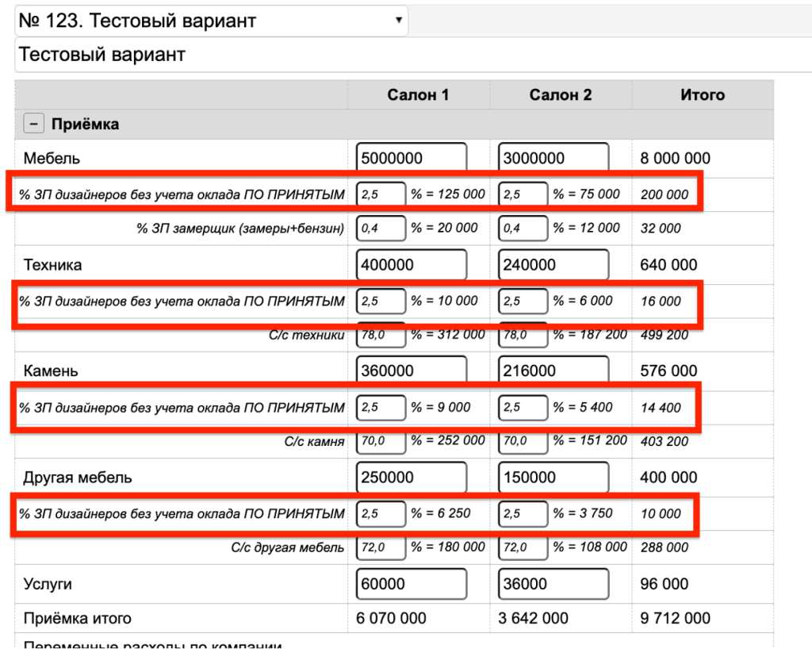Edit замерщик percent for Салон 2

click(523, 228)
